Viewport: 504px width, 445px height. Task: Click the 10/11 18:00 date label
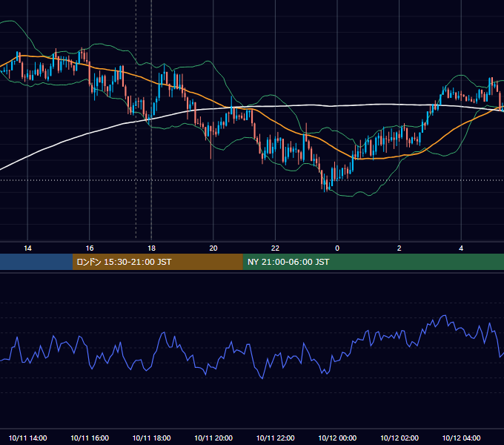[x=151, y=438]
